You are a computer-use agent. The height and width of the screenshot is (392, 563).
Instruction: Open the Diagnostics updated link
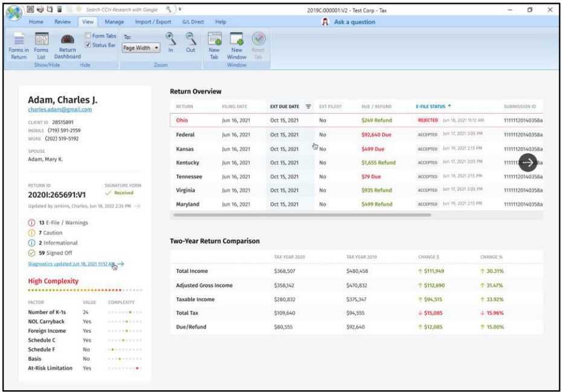pos(71,264)
